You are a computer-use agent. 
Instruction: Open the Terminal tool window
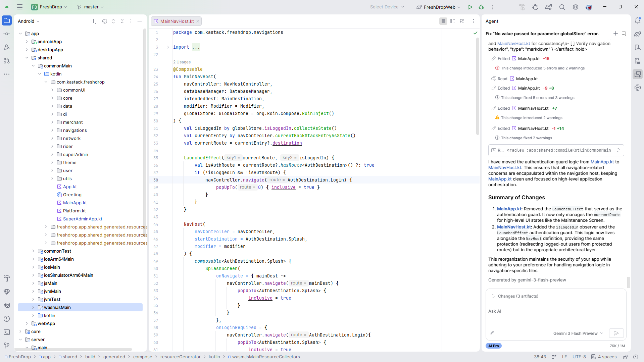7,332
